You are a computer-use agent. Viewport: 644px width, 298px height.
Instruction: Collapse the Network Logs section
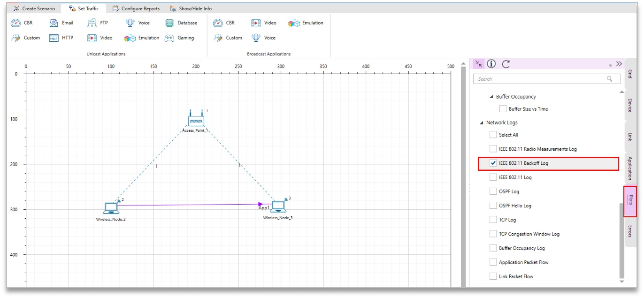click(x=481, y=123)
